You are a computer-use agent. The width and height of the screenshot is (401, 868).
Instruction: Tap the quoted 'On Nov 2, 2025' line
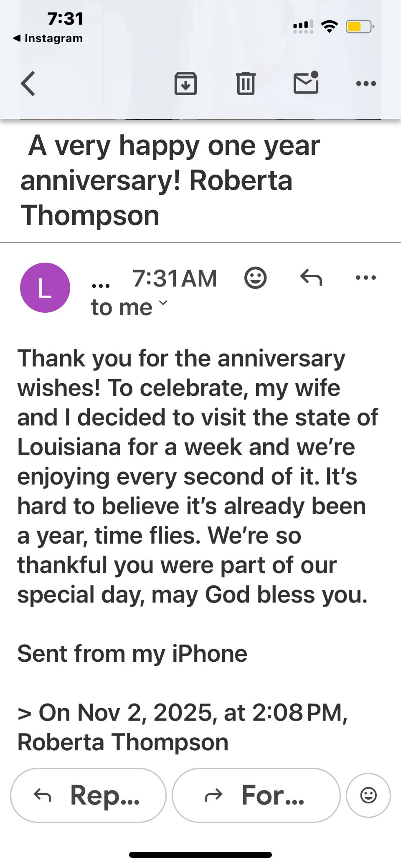tap(182, 713)
